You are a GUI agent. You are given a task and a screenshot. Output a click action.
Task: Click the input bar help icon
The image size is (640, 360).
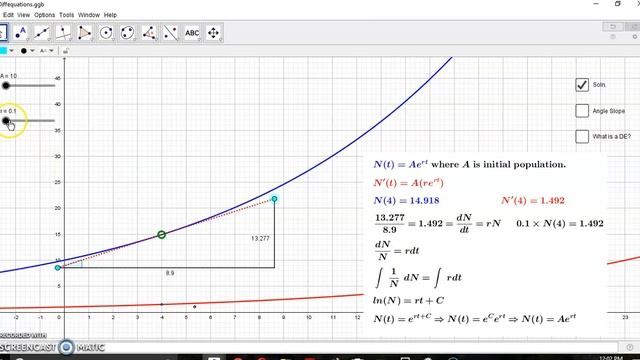(x=629, y=347)
